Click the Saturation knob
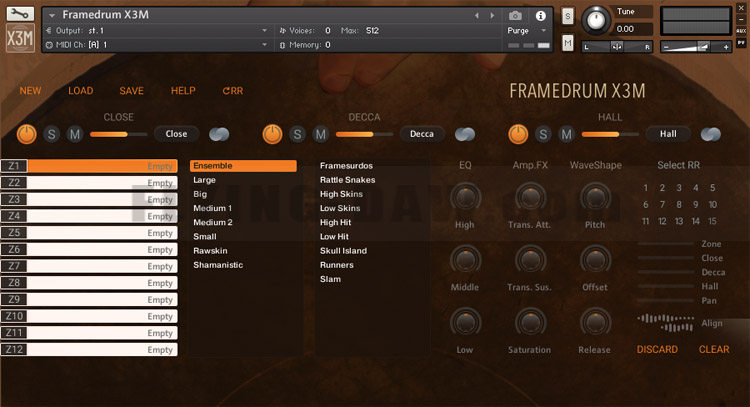Image resolution: width=750 pixels, height=407 pixels. 530,322
